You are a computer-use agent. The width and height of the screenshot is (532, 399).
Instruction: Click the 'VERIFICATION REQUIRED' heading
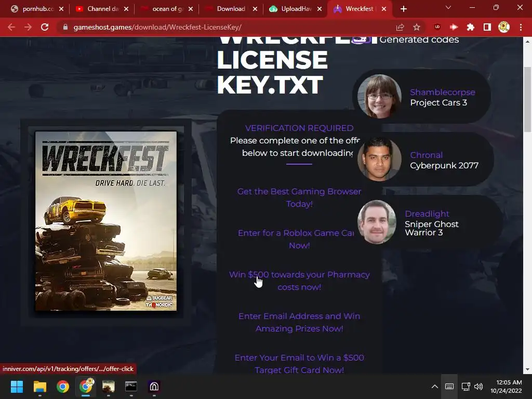point(299,128)
